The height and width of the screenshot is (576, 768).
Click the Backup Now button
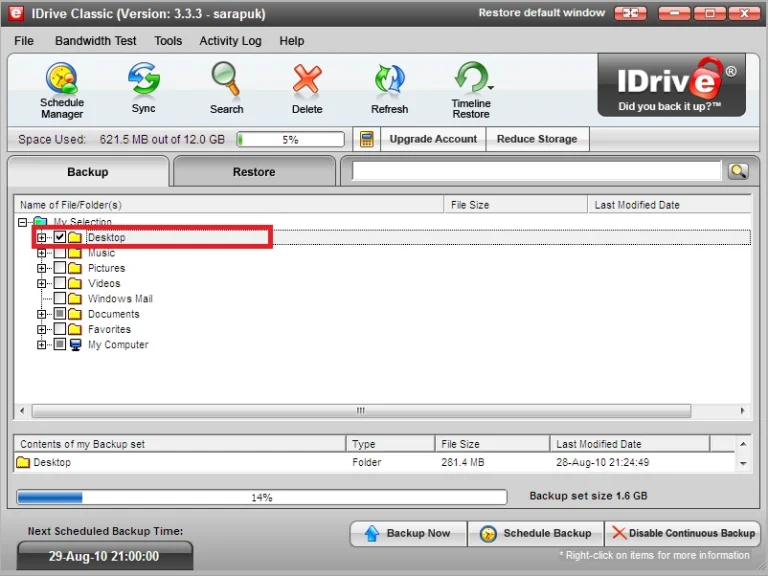coord(408,533)
